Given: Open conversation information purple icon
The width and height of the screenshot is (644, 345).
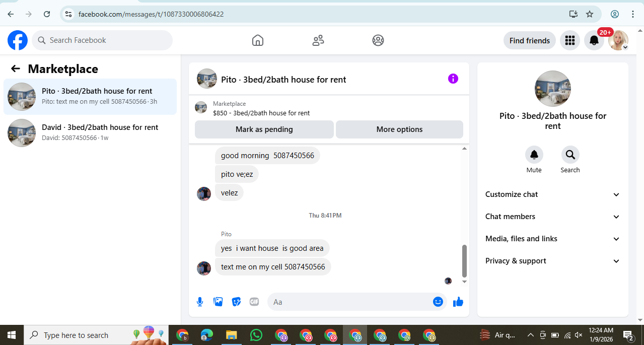Looking at the screenshot, I should (x=453, y=79).
